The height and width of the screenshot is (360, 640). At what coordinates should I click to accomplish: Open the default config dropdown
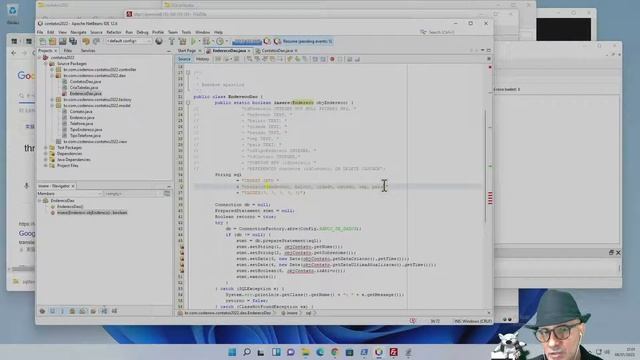click(129, 41)
